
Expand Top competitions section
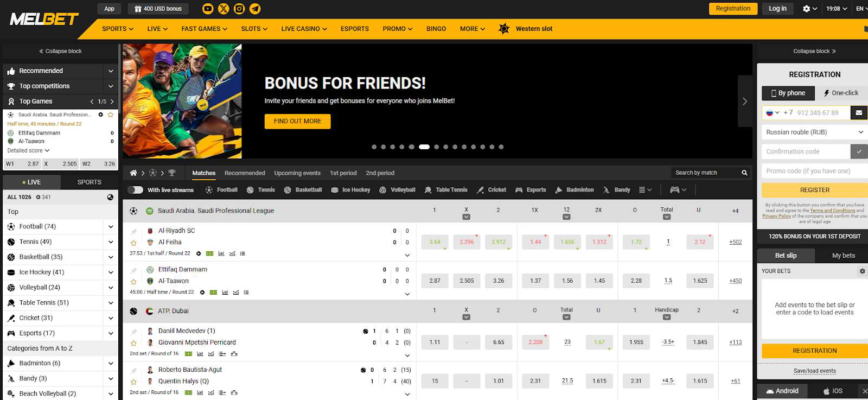[x=111, y=86]
